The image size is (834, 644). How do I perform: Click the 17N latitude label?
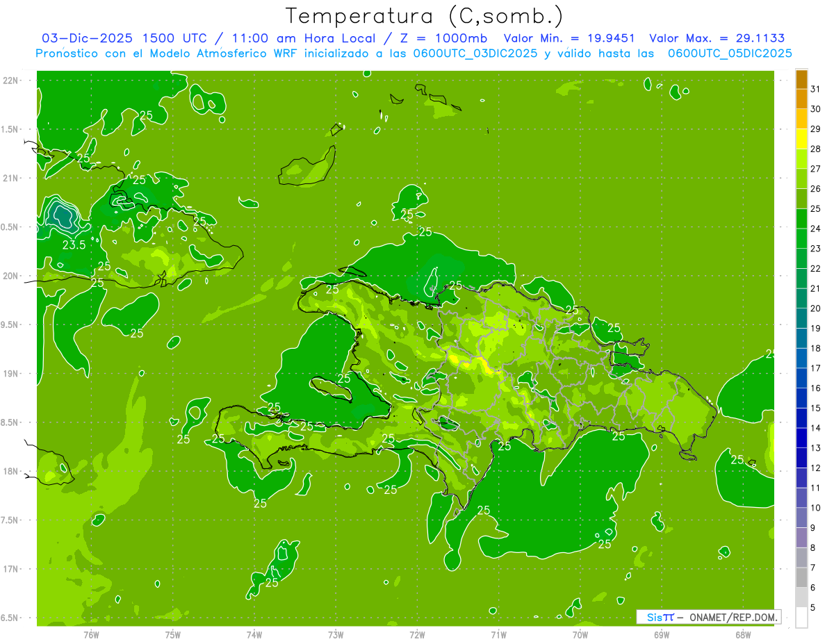[11, 569]
